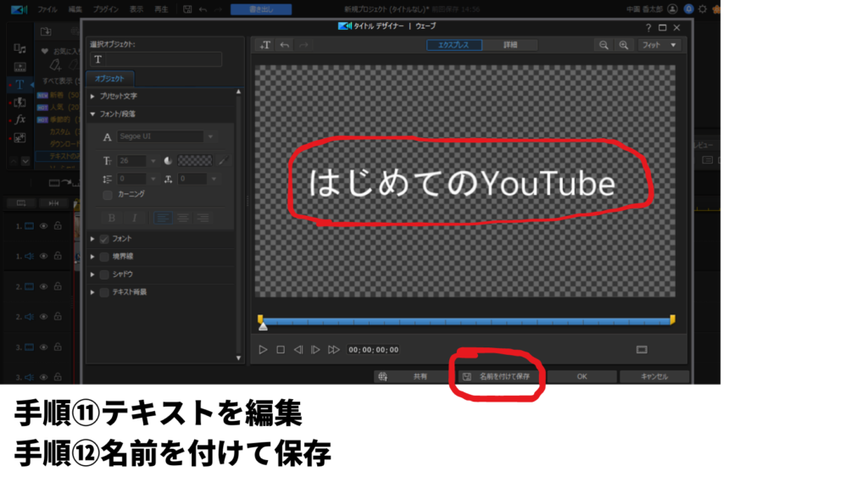Open settings gear in main title bar
The image size is (868, 488).
tap(703, 8)
